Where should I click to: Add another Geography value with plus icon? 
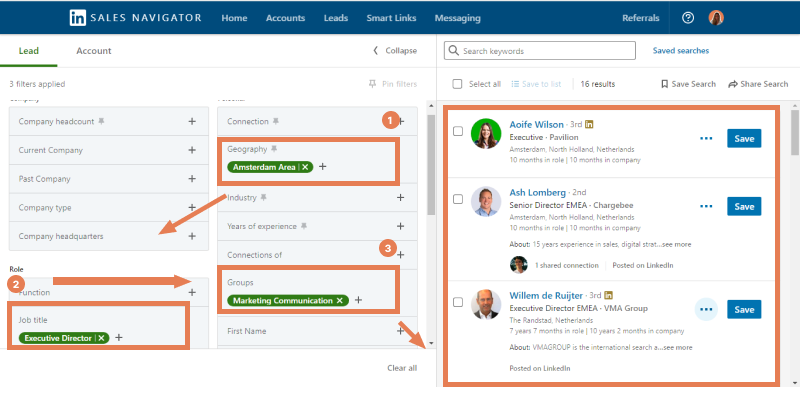(x=322, y=166)
